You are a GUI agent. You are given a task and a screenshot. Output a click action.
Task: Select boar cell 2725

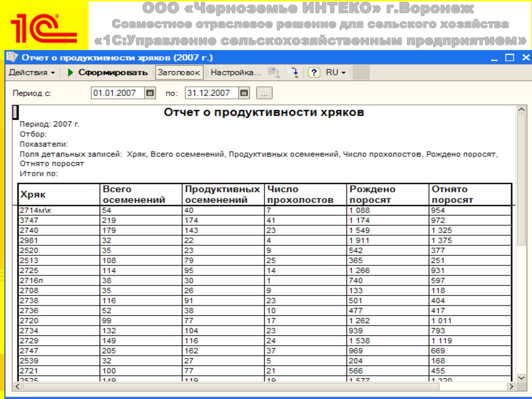[59, 271]
